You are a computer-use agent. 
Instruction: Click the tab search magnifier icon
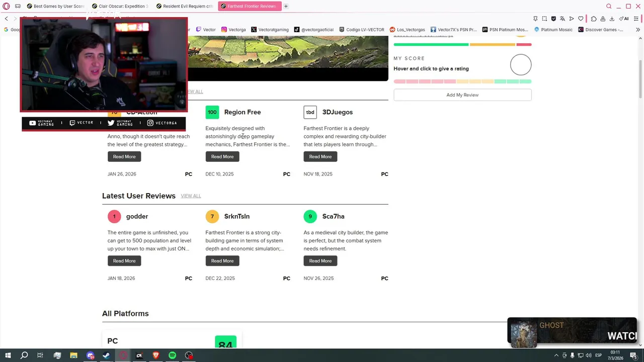[x=609, y=6]
